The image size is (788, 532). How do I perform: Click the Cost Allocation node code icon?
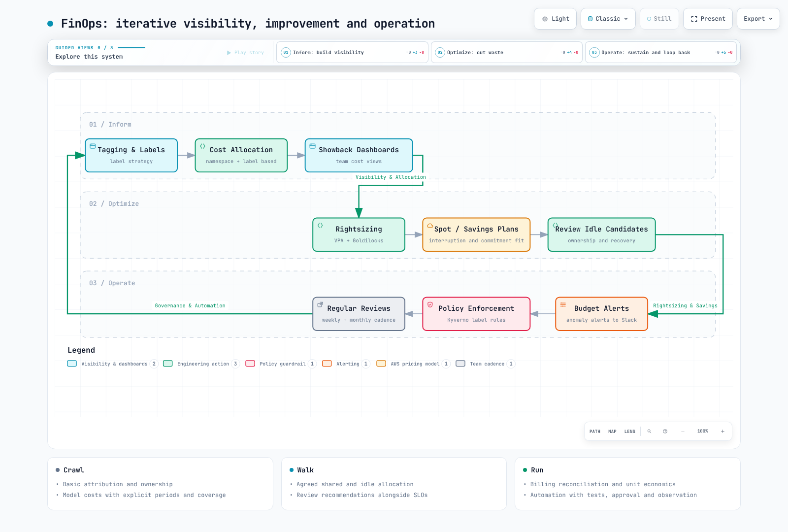(x=202, y=146)
